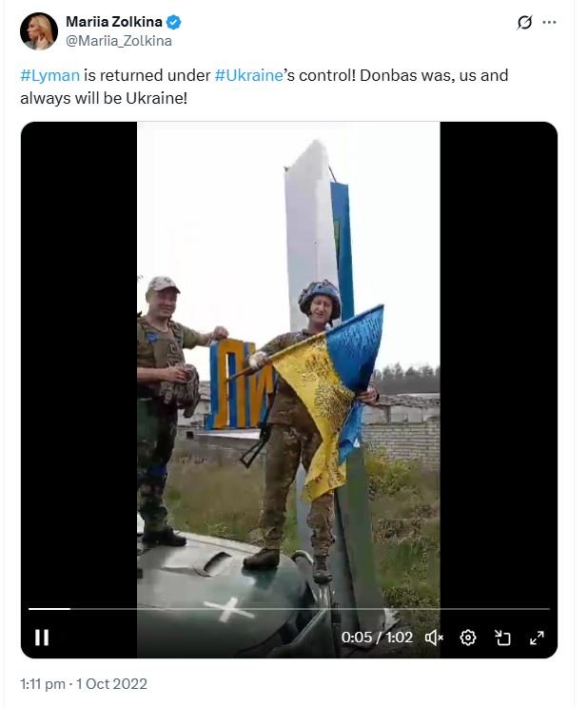
Task: Open video settings gear
Action: click(x=468, y=638)
